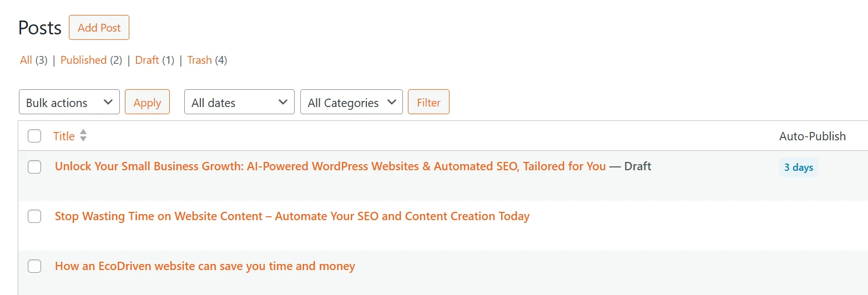Open the Trash posts view
This screenshot has width=868, height=295.
(x=199, y=60)
